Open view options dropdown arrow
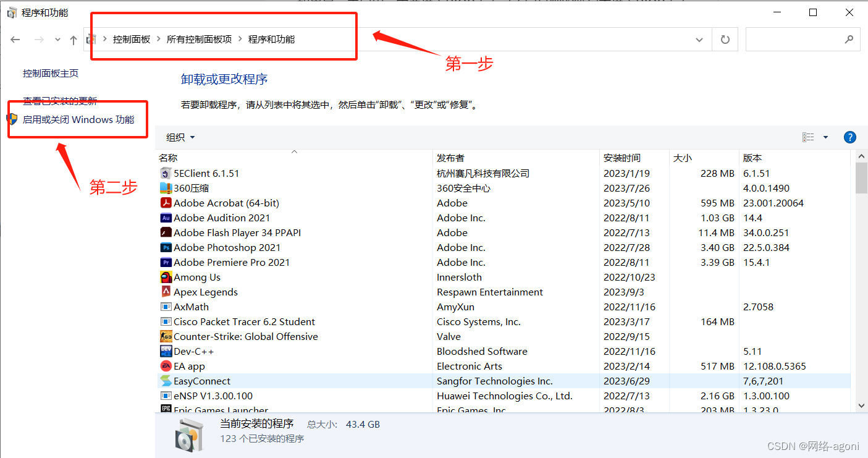The width and height of the screenshot is (868, 458). [x=825, y=137]
